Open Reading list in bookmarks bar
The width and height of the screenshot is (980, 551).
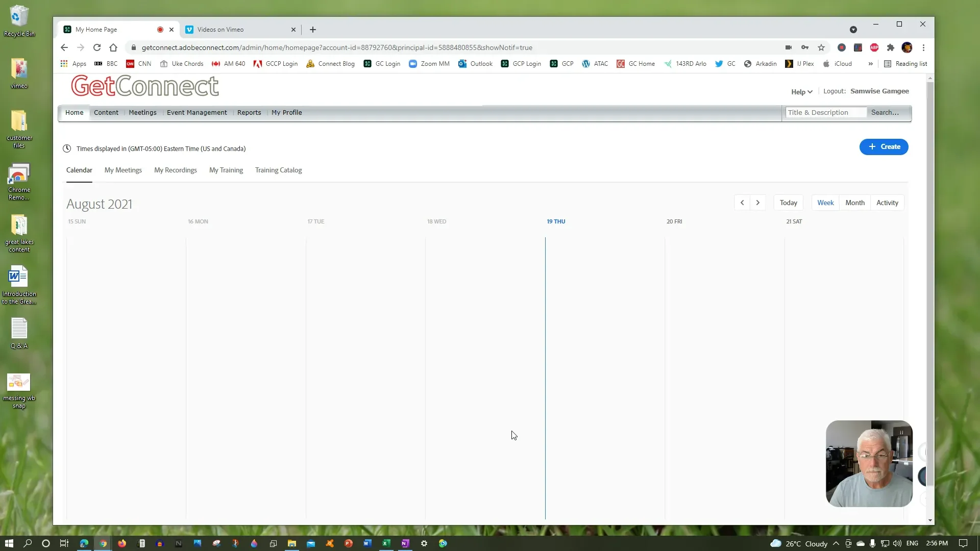click(905, 64)
